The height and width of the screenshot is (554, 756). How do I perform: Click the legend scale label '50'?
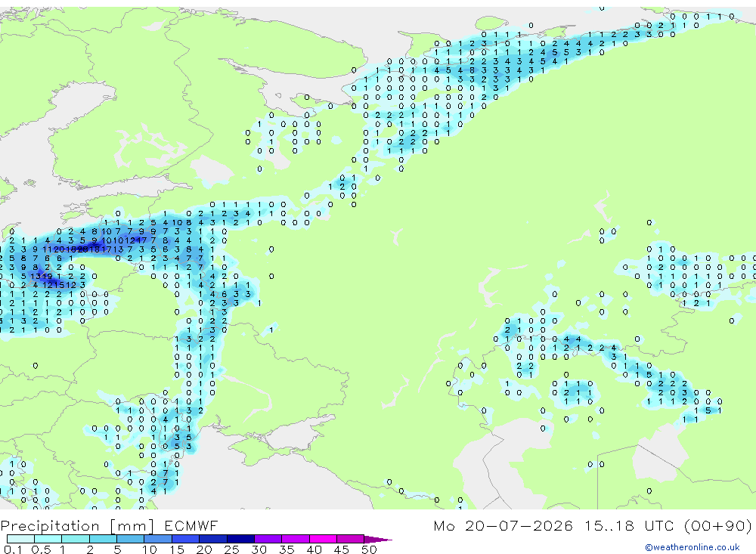tap(369, 549)
